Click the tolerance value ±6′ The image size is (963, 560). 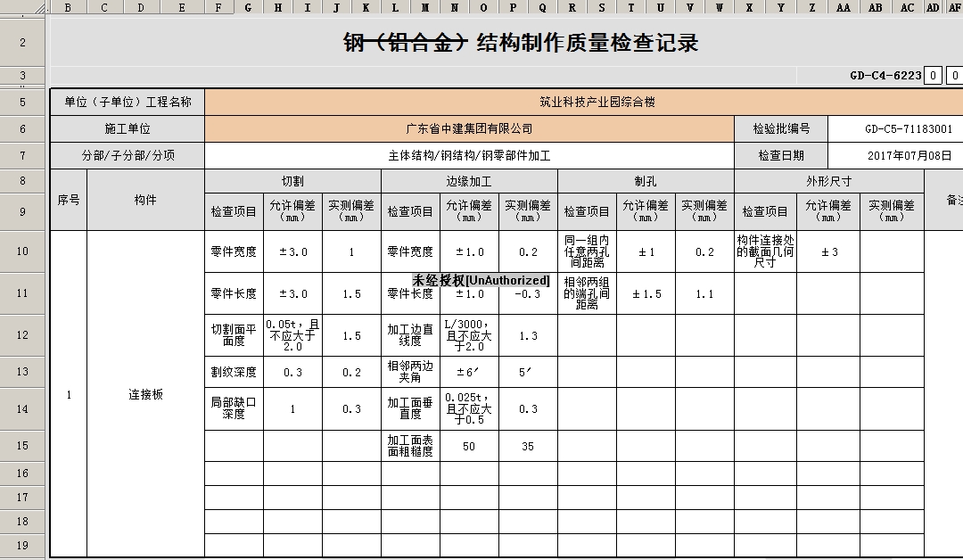(x=469, y=372)
